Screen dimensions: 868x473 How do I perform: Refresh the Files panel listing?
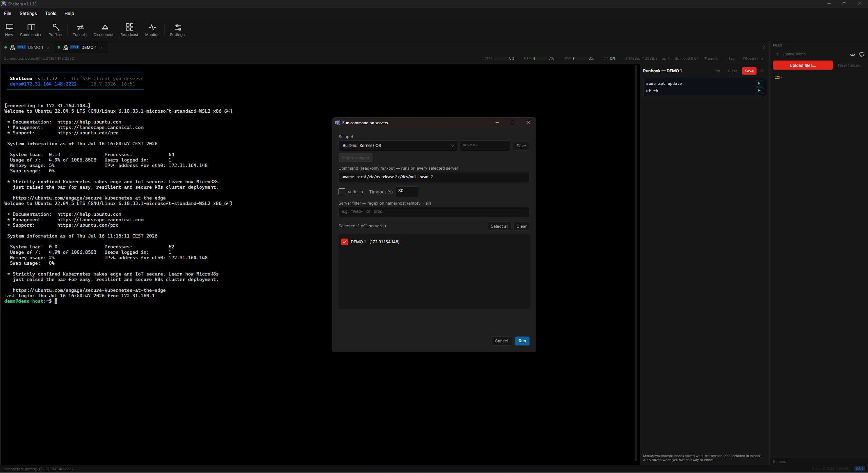pos(862,54)
